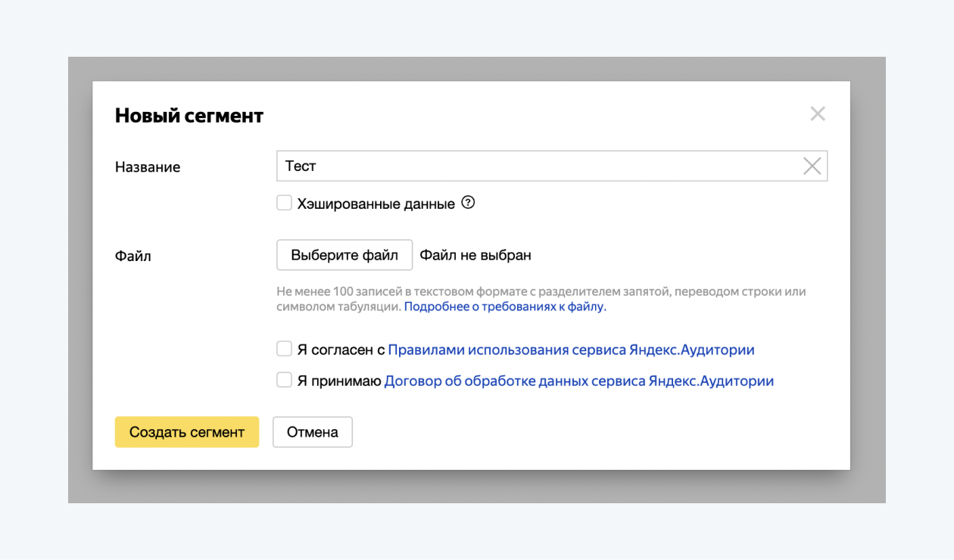Click the file upload button to choose a file
This screenshot has height=560, width=954.
[344, 255]
